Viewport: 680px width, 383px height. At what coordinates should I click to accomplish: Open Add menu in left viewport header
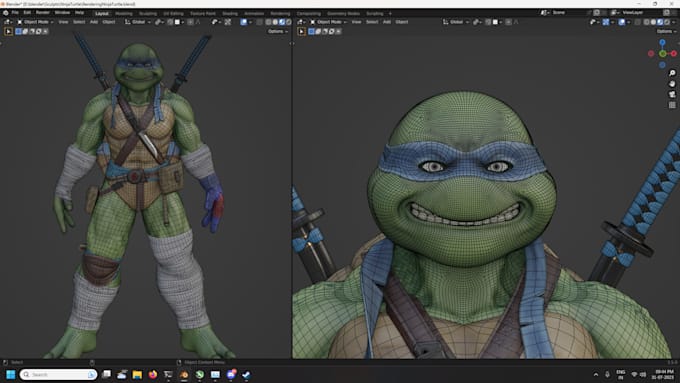tap(94, 22)
